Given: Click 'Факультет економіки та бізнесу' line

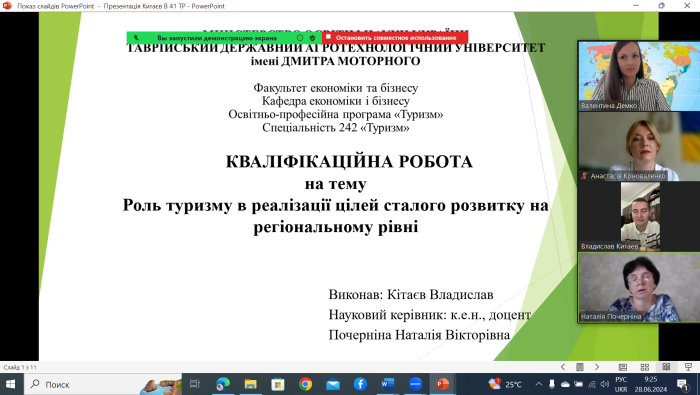Looking at the screenshot, I should [336, 88].
